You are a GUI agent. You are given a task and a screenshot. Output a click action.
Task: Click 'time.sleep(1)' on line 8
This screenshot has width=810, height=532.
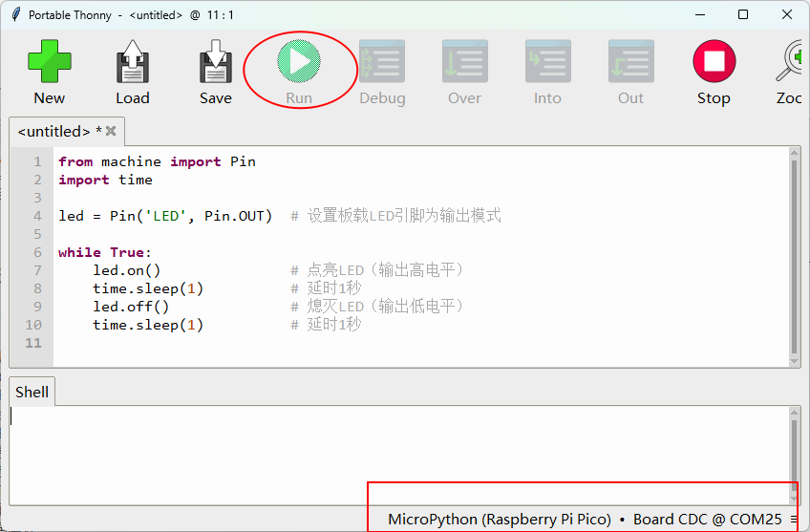point(148,288)
